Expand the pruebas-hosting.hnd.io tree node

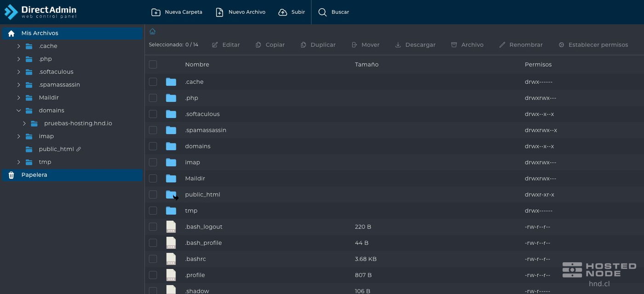24,123
